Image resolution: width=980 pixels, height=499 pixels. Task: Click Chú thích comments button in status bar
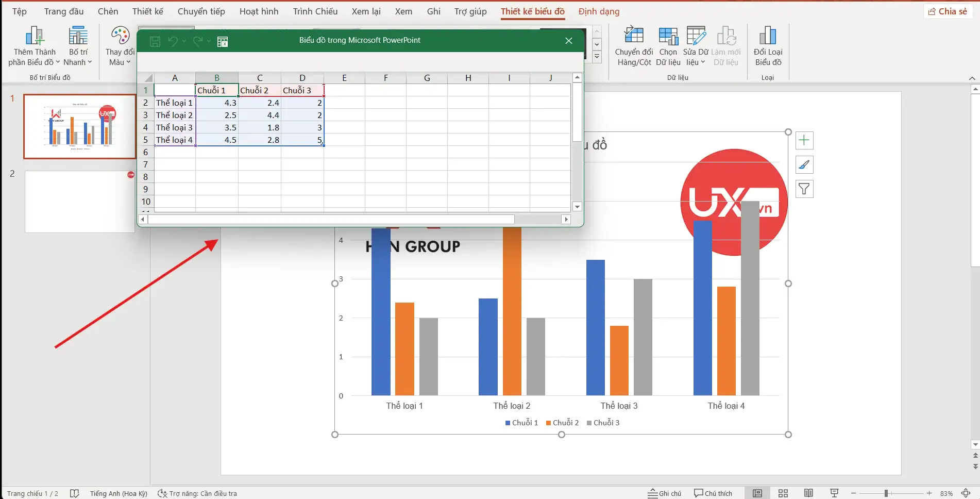713,493
